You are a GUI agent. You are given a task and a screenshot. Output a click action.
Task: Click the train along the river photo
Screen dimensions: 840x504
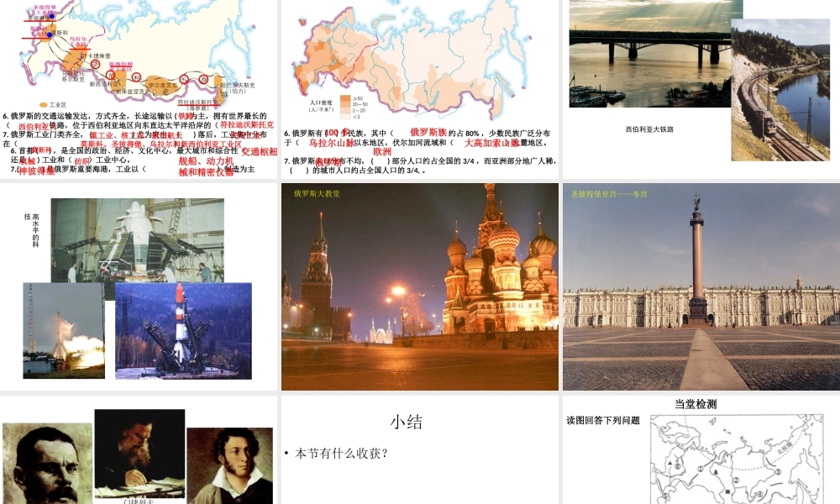pos(780,90)
